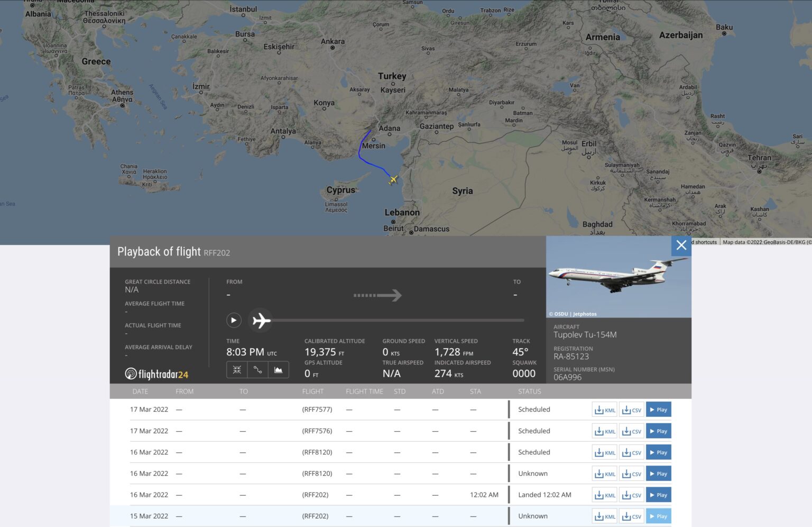Click the Tupolev Tu-154M aircraft photo
Screen dimensions: 812x527
(618, 277)
